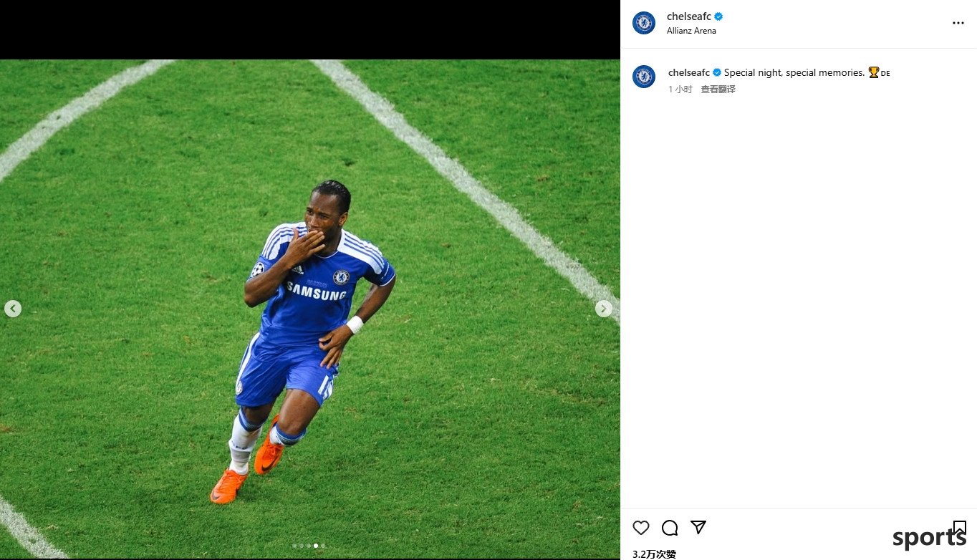Open the three-dot more options menu
Image resolution: width=977 pixels, height=560 pixels.
pyautogui.click(x=958, y=23)
